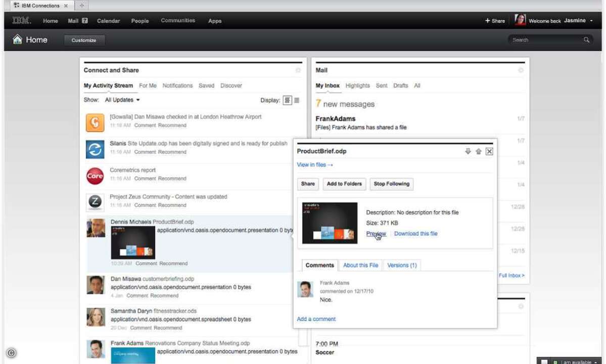Open the Jasmine user menu dropdown arrow
The height and width of the screenshot is (364, 606).
click(x=591, y=21)
